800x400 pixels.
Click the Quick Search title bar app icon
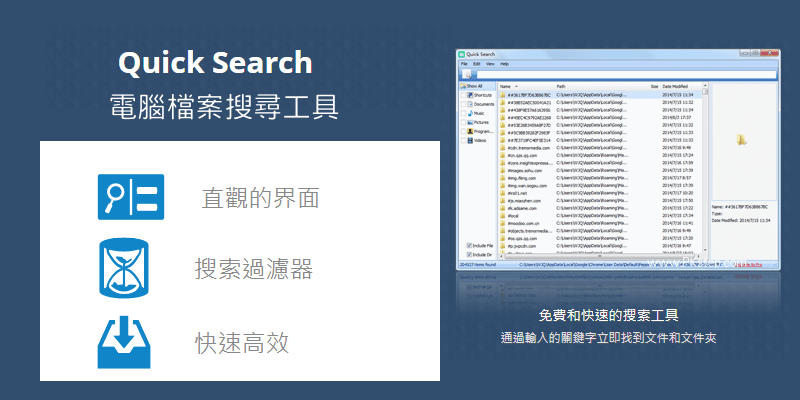(x=461, y=54)
